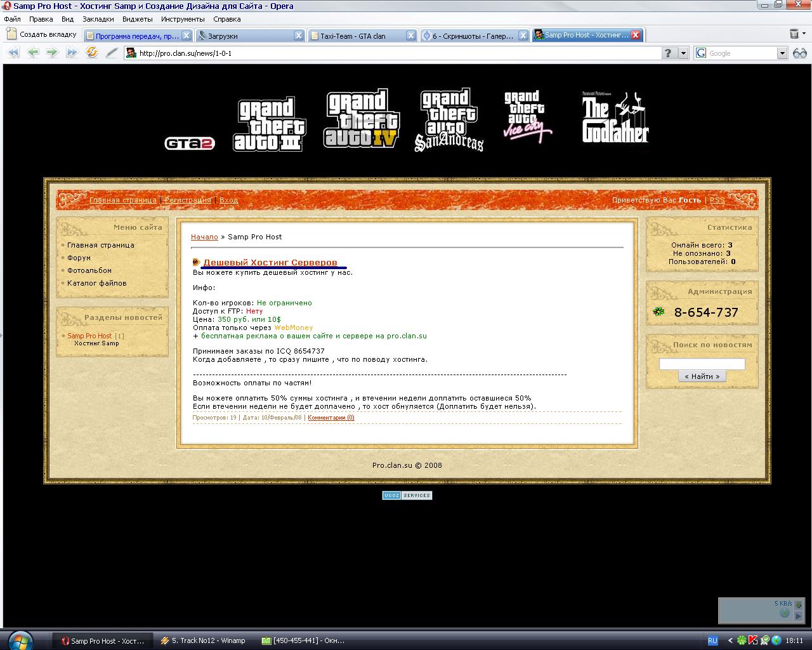The image size is (812, 650).
Task: Open 'Главная страница' in the site menu
Action: tap(101, 245)
